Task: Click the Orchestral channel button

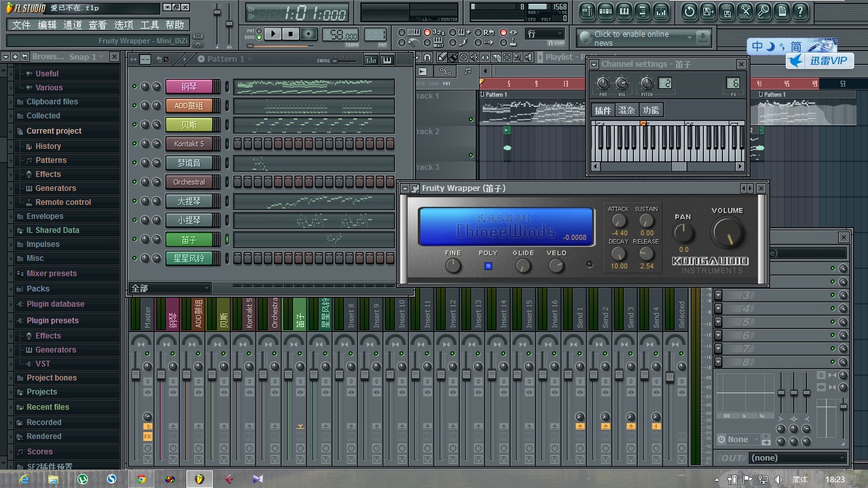Action: coord(189,182)
